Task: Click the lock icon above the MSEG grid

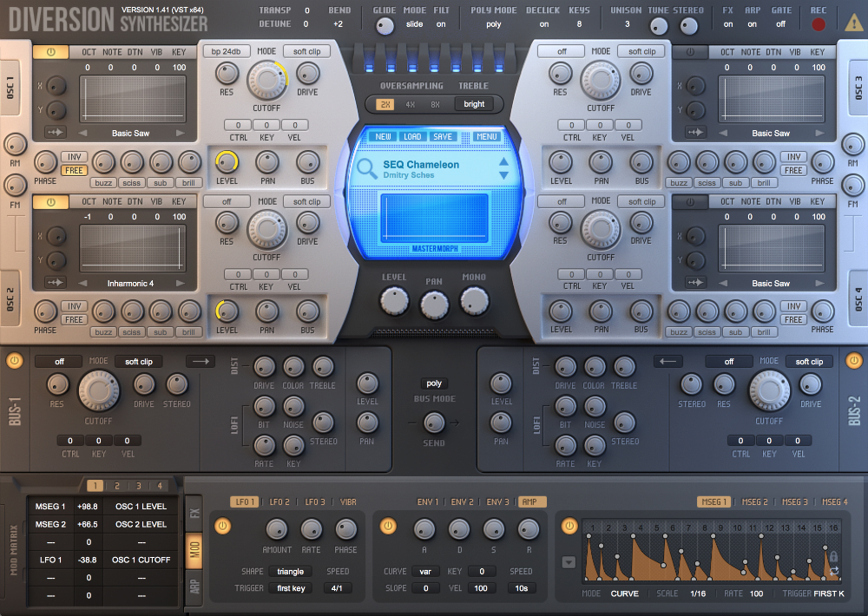Action: coord(833,556)
